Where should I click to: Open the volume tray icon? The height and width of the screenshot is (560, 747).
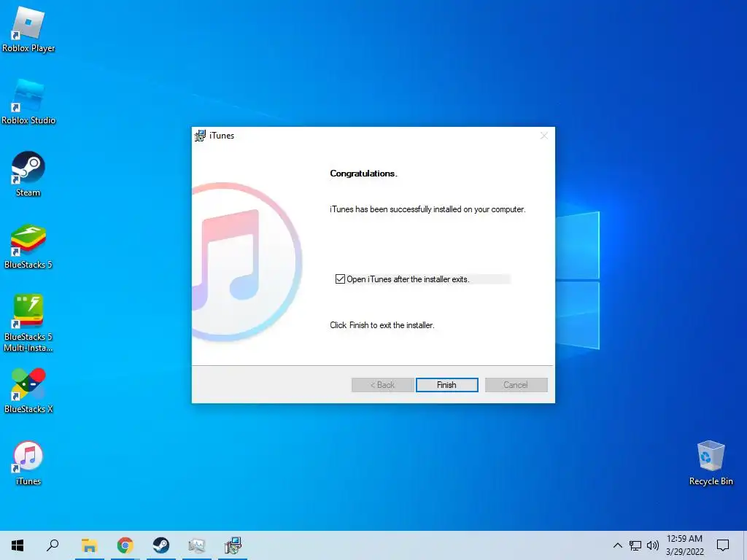coord(653,545)
